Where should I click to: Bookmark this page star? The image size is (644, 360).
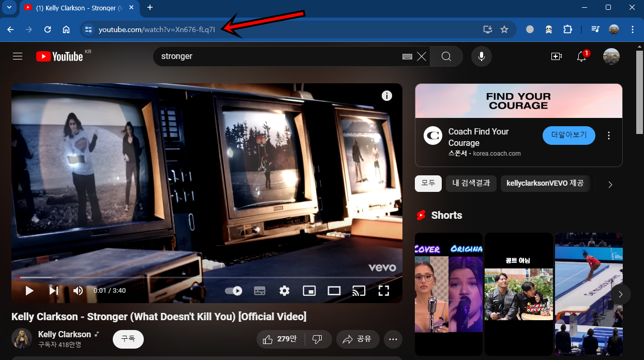pos(504,29)
